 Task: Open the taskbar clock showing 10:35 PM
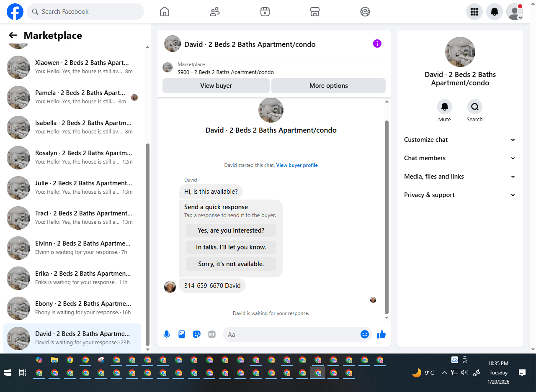point(498,373)
